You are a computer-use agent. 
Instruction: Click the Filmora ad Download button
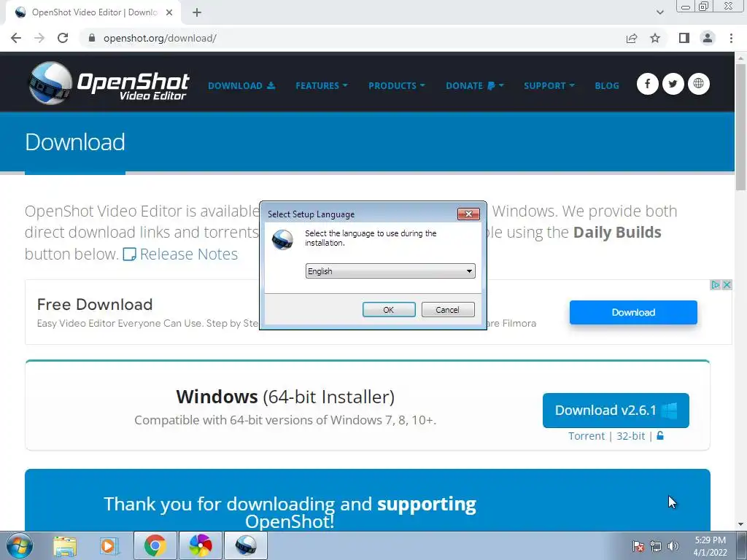[633, 312]
